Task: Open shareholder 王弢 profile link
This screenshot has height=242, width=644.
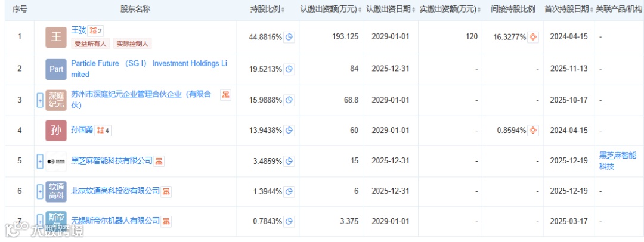Action: click(79, 30)
